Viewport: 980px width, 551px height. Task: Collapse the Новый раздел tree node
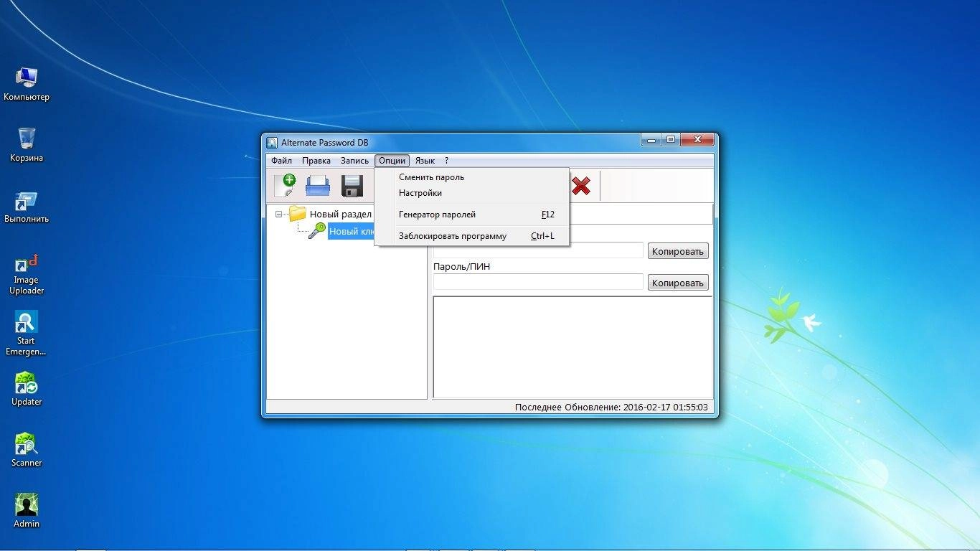279,214
